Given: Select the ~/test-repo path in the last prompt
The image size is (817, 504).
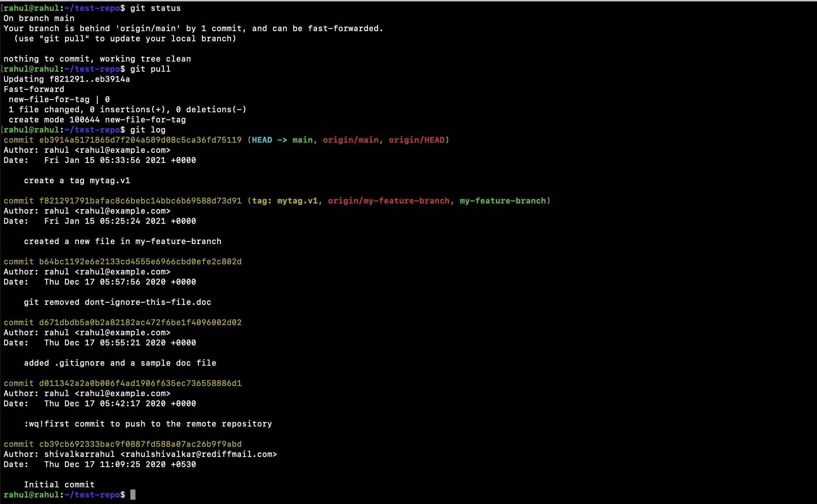Looking at the screenshot, I should (x=93, y=495).
